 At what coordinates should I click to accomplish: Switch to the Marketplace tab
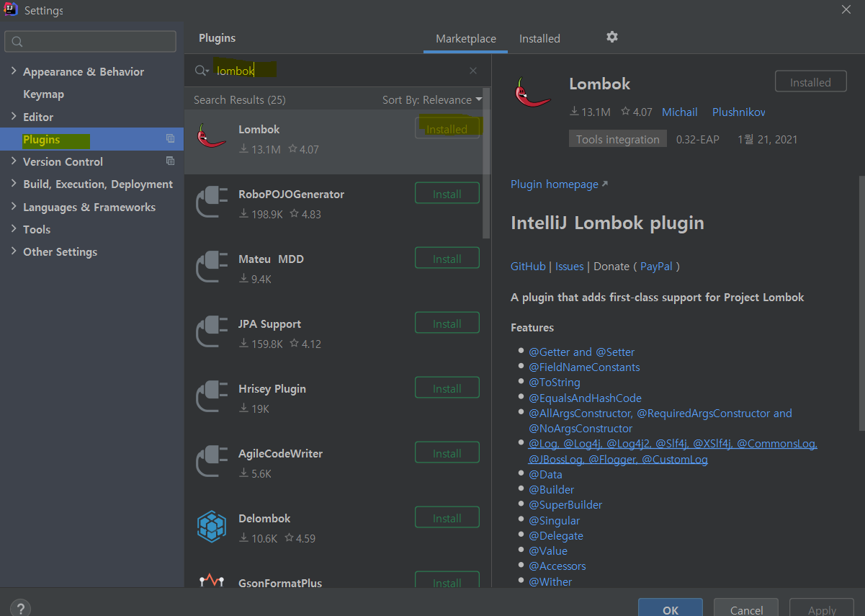(466, 39)
